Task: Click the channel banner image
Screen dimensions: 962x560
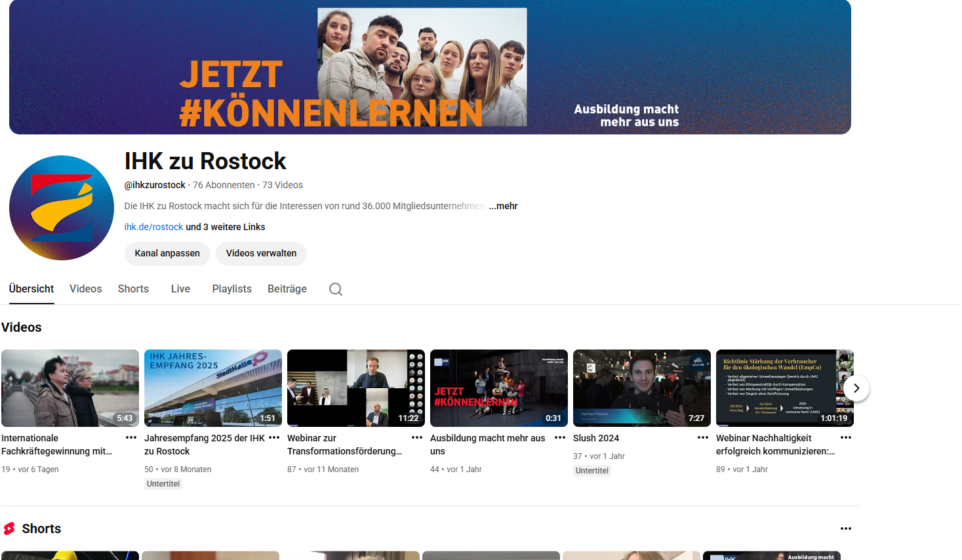Action: (x=430, y=67)
